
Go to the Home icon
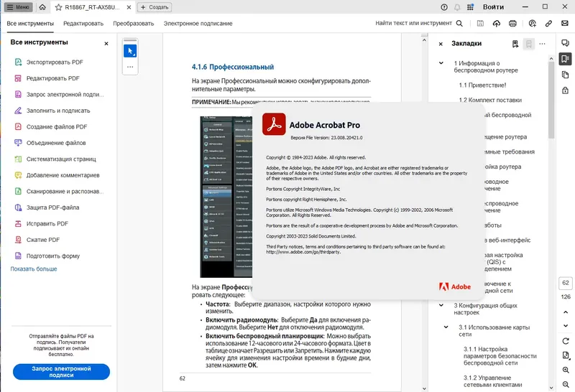[42, 7]
